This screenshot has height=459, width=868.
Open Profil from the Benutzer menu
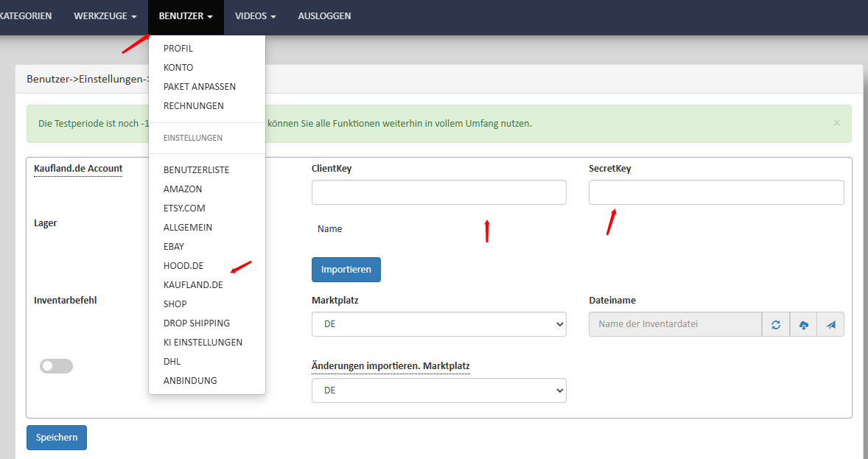point(178,49)
